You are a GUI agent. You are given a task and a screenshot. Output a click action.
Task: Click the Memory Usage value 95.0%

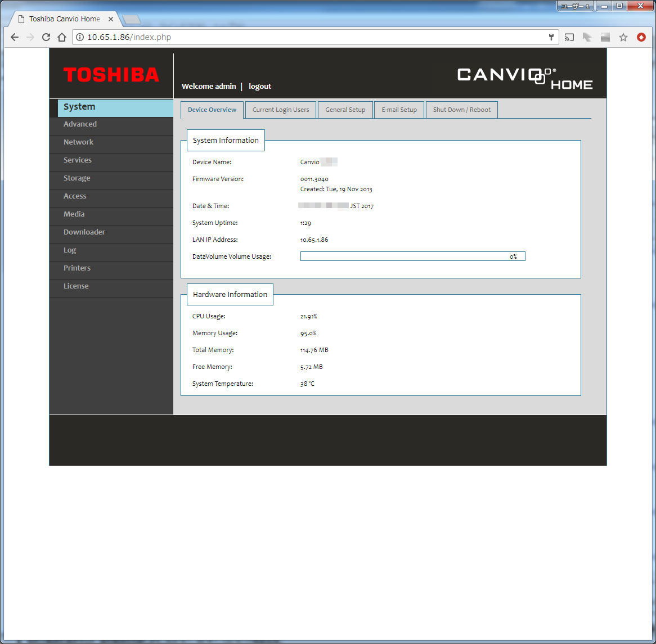click(308, 334)
